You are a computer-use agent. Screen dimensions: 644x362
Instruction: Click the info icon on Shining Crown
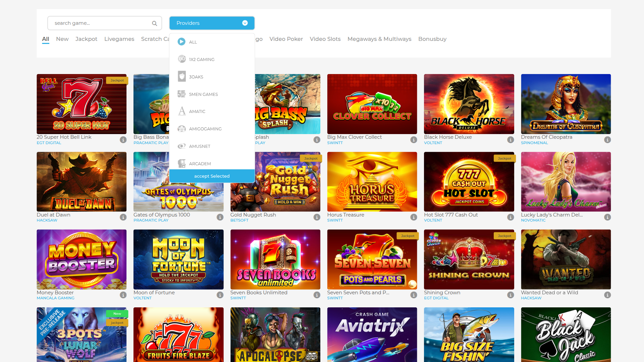511,295
